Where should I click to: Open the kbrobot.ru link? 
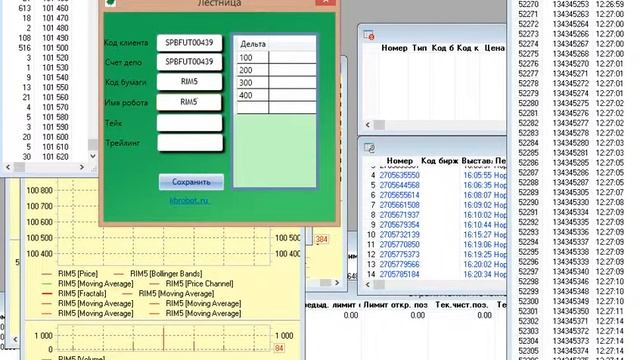(x=189, y=200)
